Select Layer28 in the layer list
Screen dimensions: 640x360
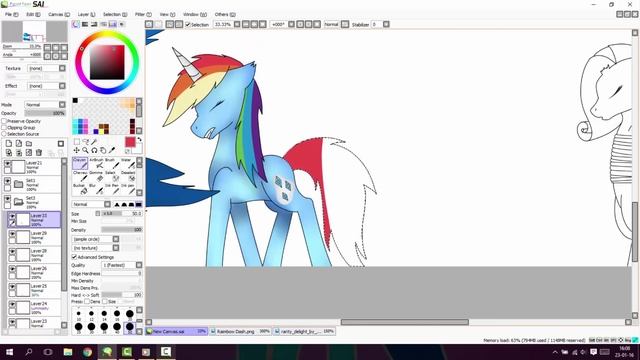[x=34, y=254]
